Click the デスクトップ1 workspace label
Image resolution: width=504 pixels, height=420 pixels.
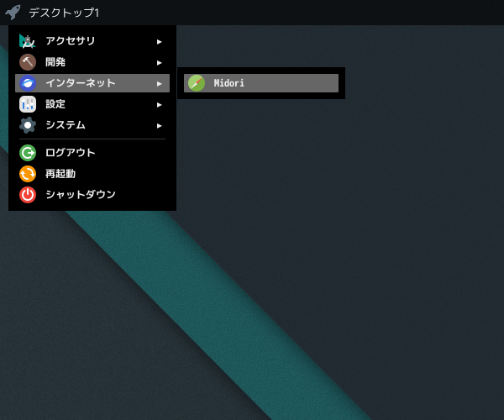pyautogui.click(x=64, y=13)
